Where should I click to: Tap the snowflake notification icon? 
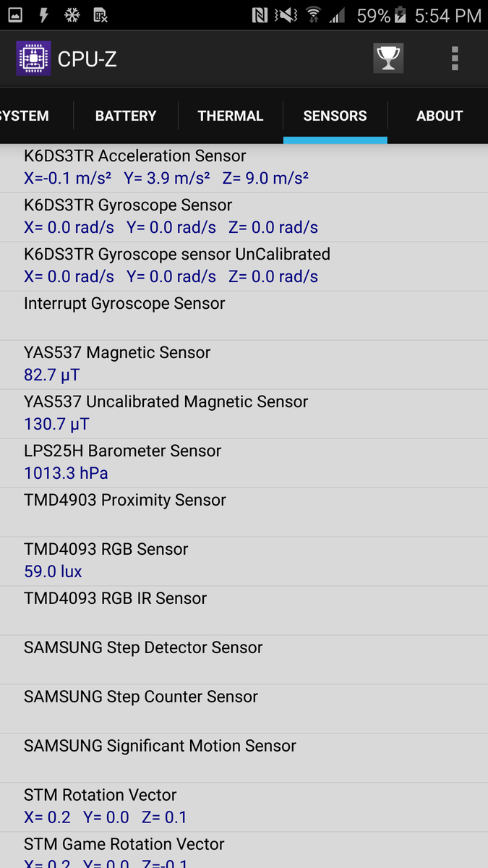coord(72,15)
